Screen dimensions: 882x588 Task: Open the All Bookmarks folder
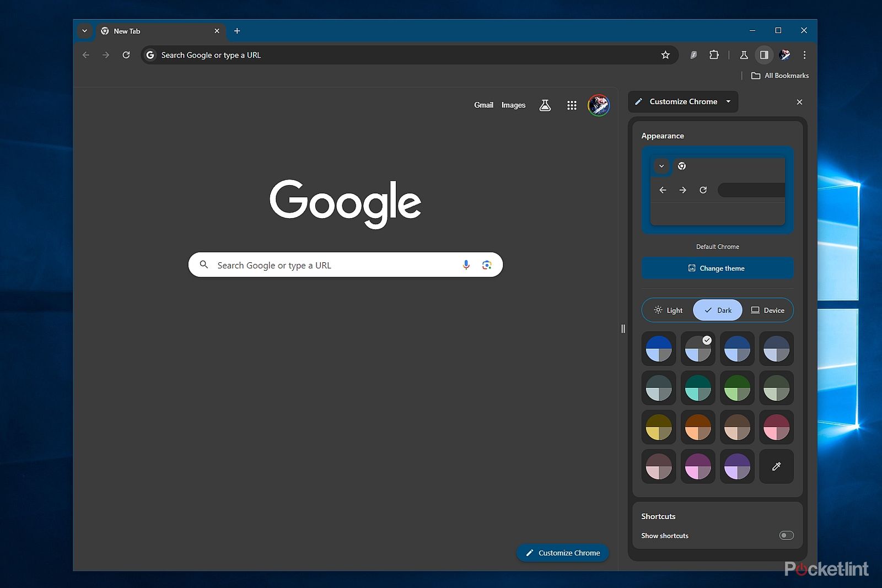[x=780, y=75]
